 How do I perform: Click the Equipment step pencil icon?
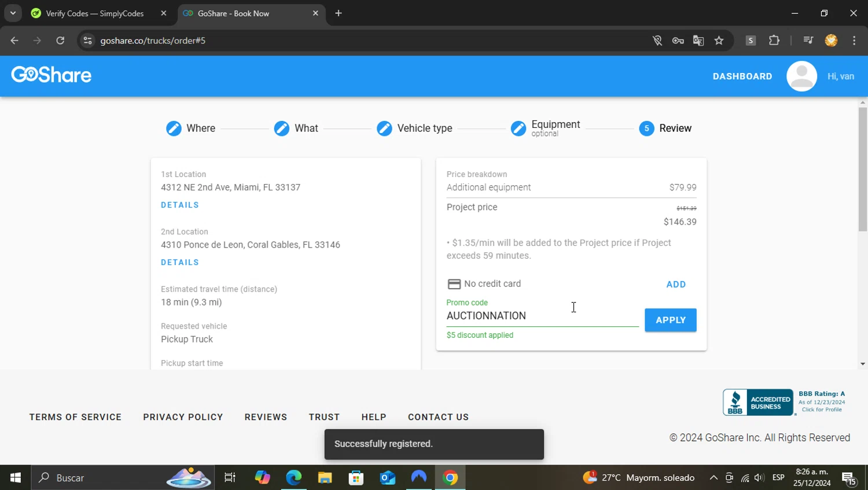pyautogui.click(x=518, y=128)
